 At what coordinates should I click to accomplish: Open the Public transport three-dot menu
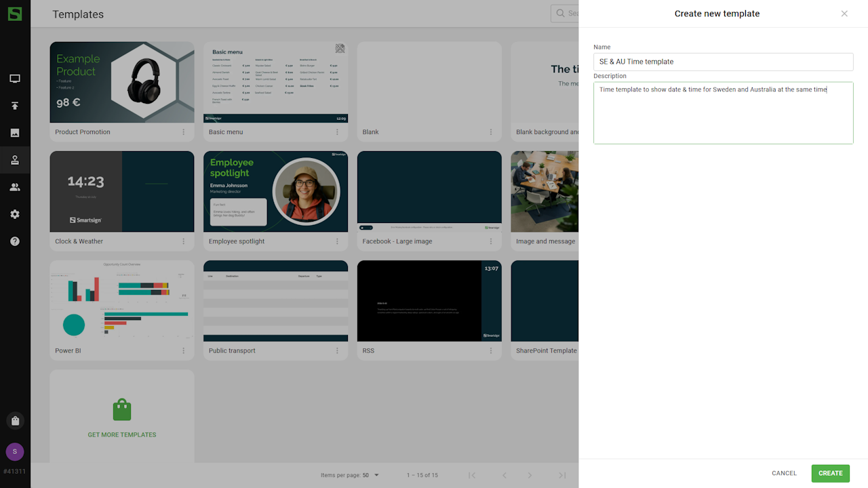[x=337, y=350]
